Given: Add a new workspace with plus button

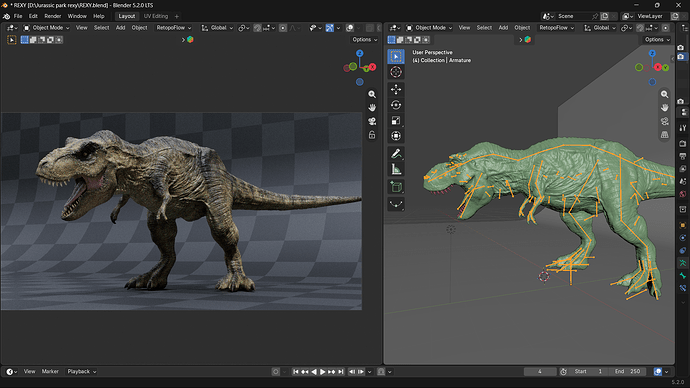Looking at the screenshot, I should point(177,16).
